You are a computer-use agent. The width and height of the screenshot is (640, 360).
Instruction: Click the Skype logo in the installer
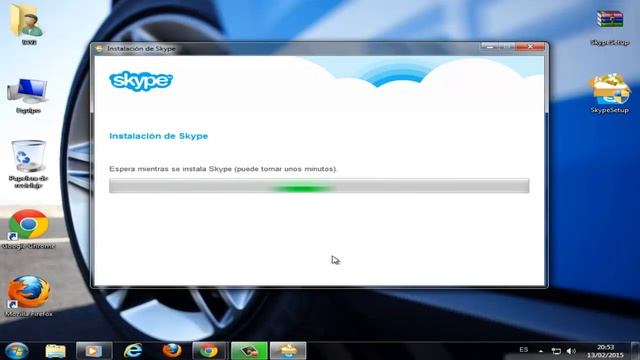[x=141, y=81]
